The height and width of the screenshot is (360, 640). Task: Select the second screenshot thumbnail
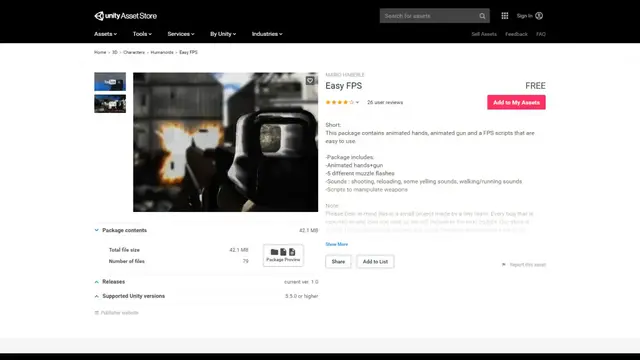(x=110, y=104)
